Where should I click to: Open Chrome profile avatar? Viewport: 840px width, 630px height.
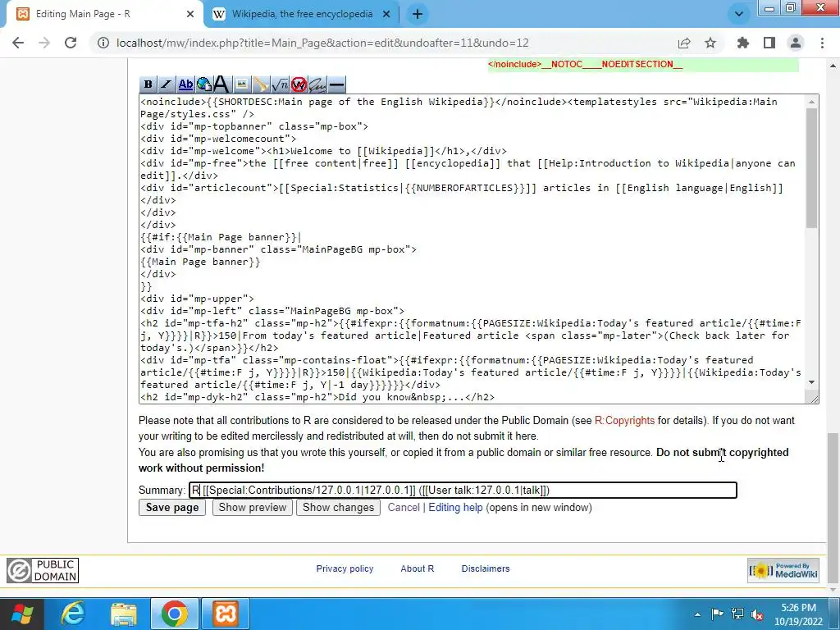tap(796, 43)
